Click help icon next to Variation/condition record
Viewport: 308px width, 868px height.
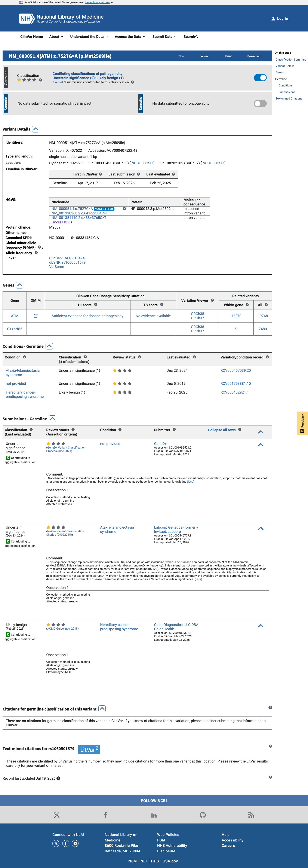point(267,357)
